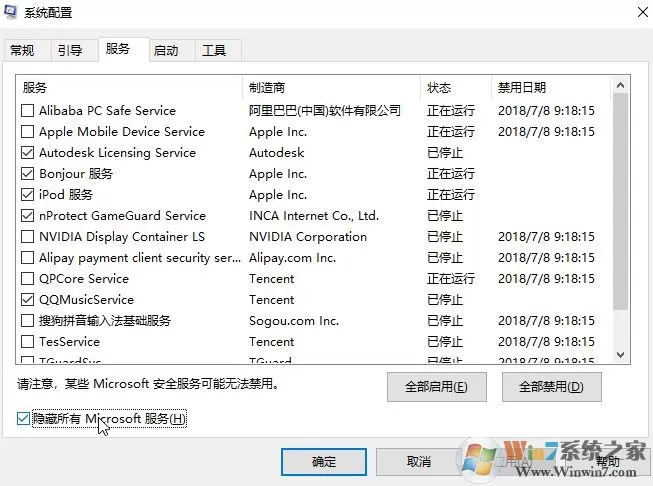Click the NVIDIA Corporation cell
Screen dimensions: 653x486
308,237
